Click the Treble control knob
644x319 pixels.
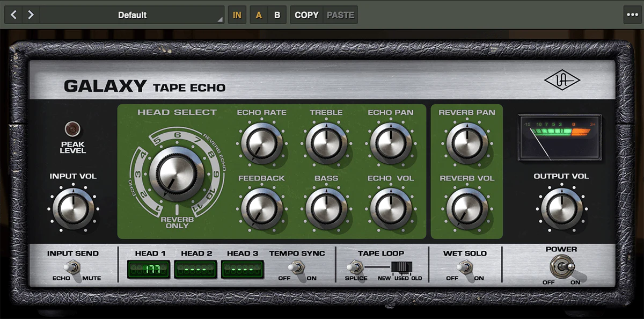(x=327, y=143)
